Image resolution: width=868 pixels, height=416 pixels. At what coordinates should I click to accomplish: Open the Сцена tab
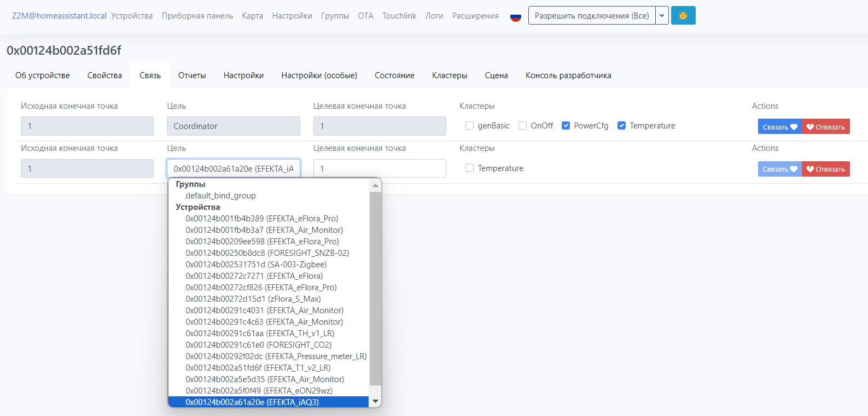496,75
